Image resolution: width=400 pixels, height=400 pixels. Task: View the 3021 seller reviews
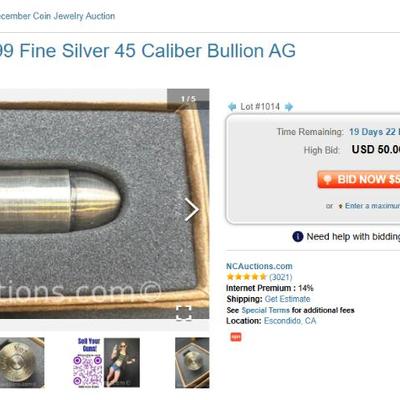coord(281,277)
